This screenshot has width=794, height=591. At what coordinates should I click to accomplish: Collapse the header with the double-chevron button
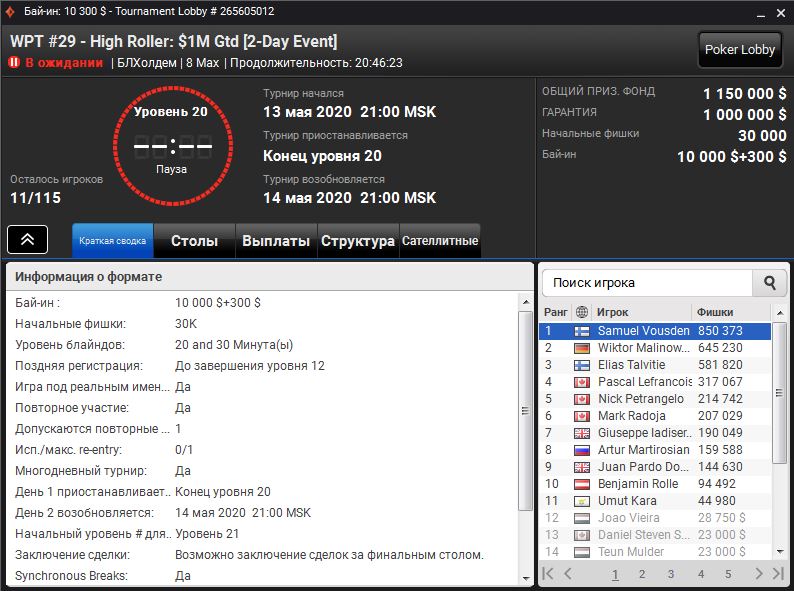coord(28,240)
